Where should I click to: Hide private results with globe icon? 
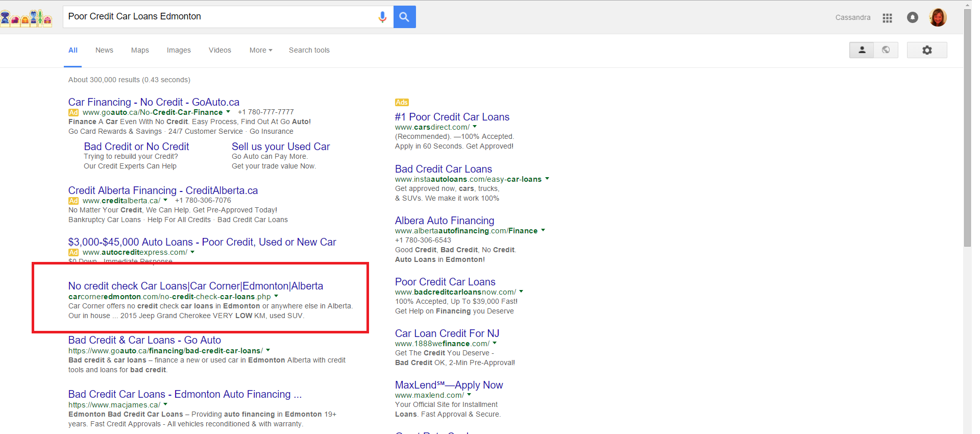tap(886, 50)
